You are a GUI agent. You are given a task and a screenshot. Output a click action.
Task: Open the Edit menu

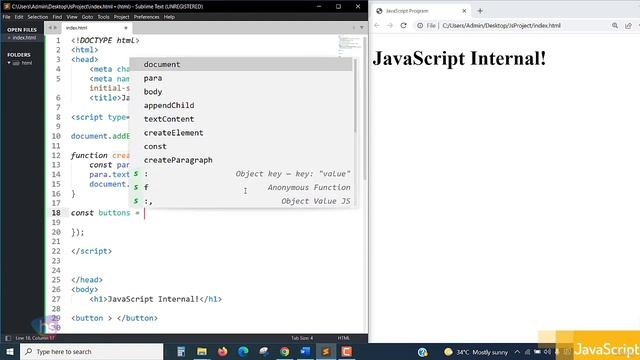coord(19,17)
